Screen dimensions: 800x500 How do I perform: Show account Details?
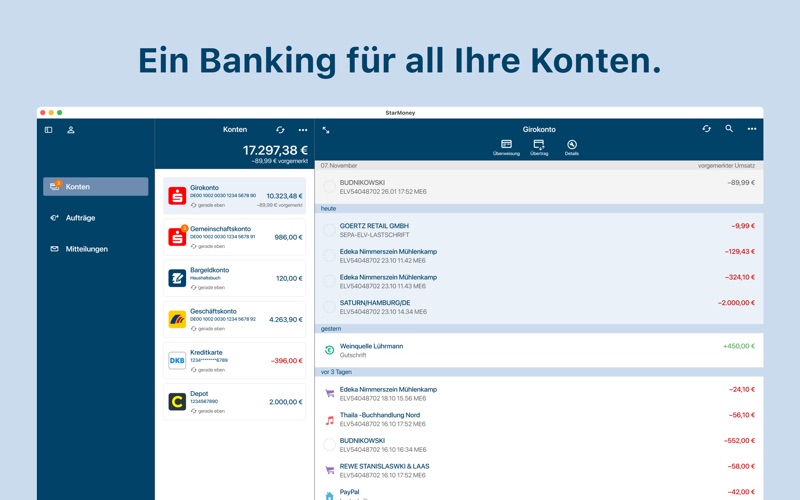point(571,147)
